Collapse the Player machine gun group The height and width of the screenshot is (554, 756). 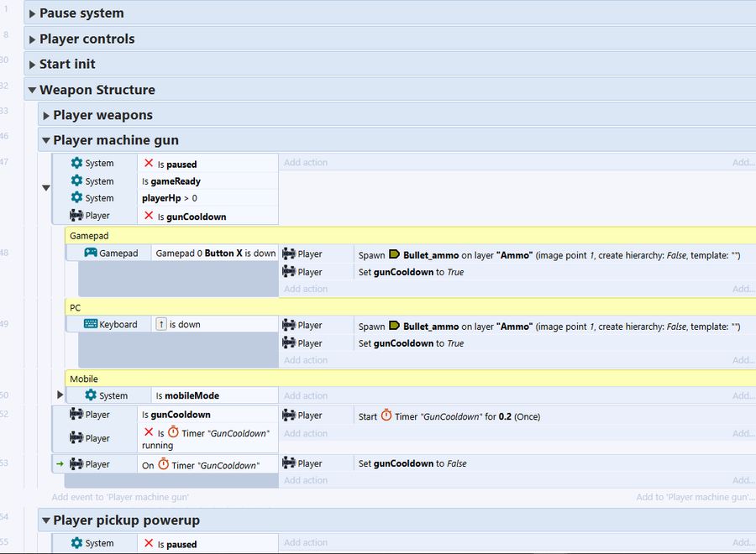click(45, 140)
